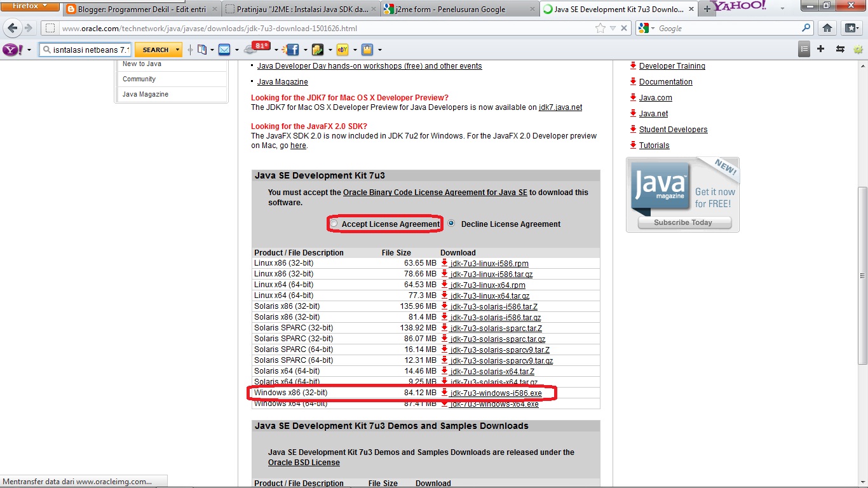Open Yahoo Mail envelope icon
The height and width of the screenshot is (488, 868).
(224, 50)
